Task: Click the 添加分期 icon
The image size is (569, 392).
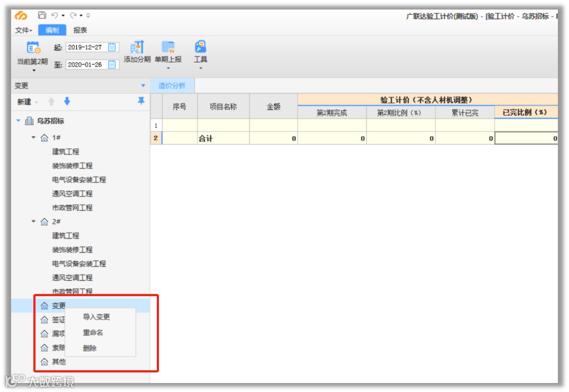Action: point(137,47)
